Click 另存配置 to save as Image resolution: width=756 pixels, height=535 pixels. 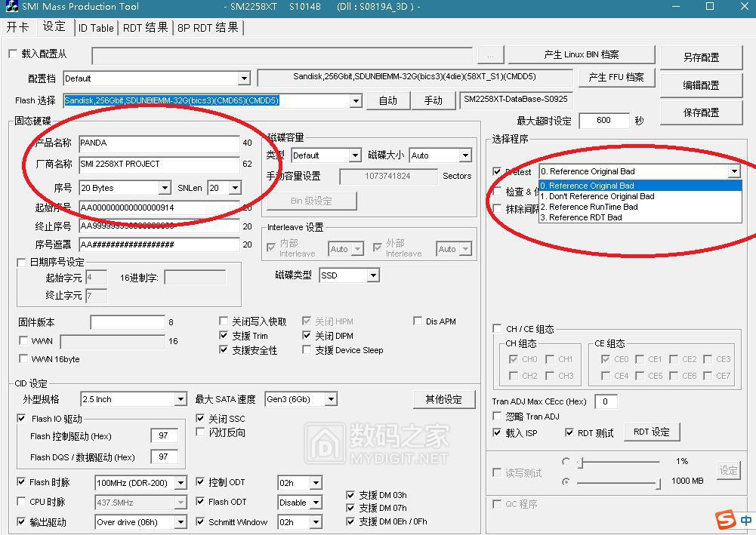701,58
